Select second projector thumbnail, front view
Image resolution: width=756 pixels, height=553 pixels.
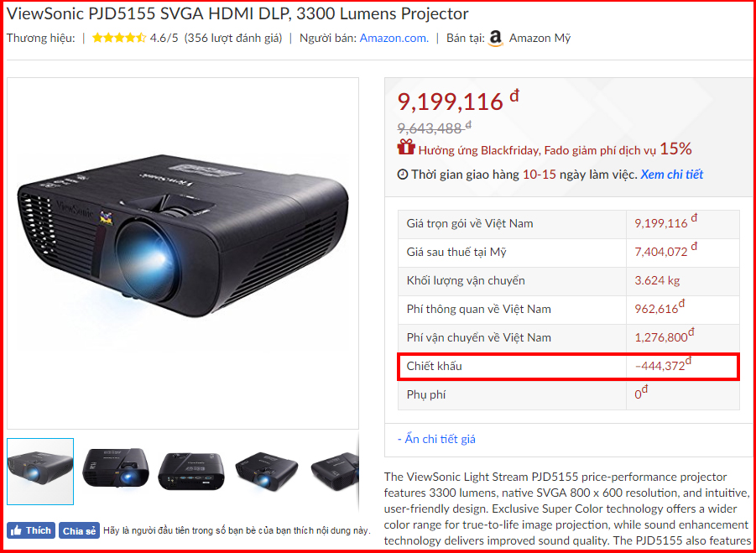pyautogui.click(x=116, y=467)
